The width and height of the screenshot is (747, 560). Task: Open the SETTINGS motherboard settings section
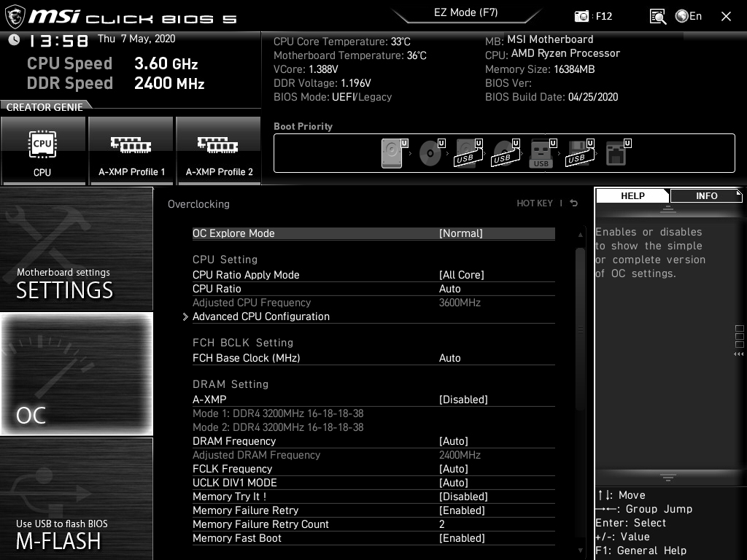[x=77, y=249]
